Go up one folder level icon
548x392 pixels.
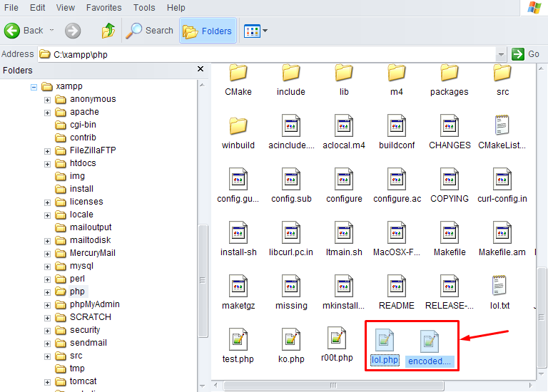[108, 31]
